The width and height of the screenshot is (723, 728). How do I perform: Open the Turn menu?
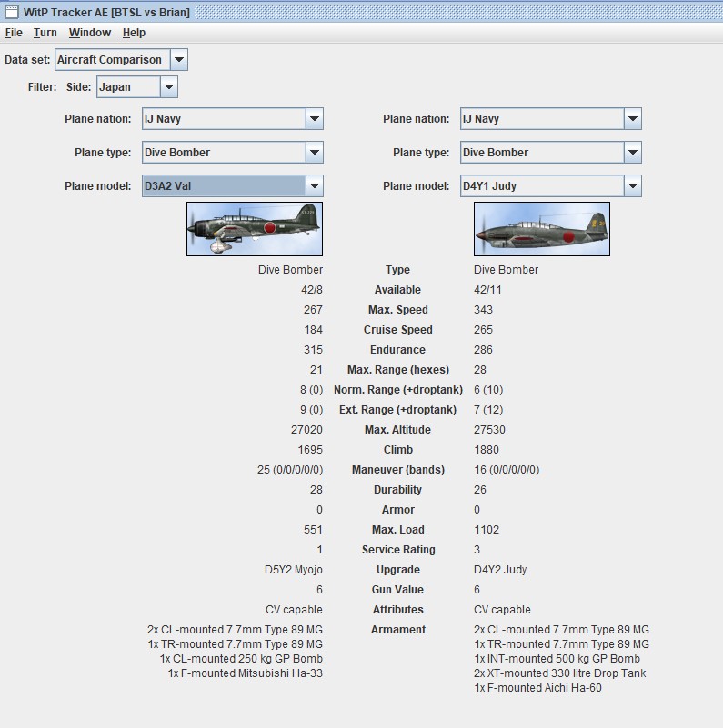pyautogui.click(x=45, y=33)
